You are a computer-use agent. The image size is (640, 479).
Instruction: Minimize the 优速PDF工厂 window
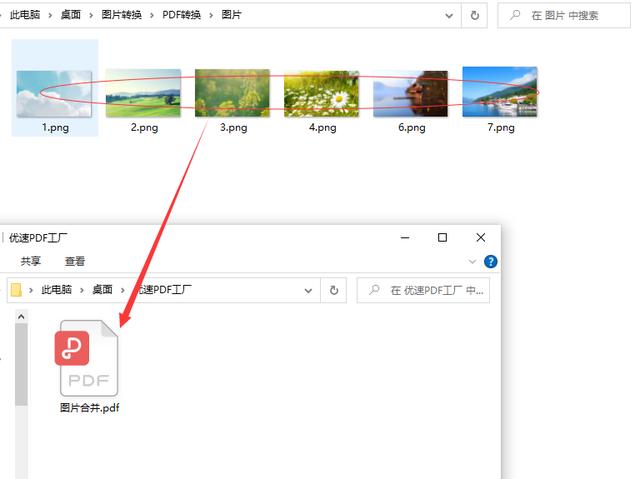[405, 238]
